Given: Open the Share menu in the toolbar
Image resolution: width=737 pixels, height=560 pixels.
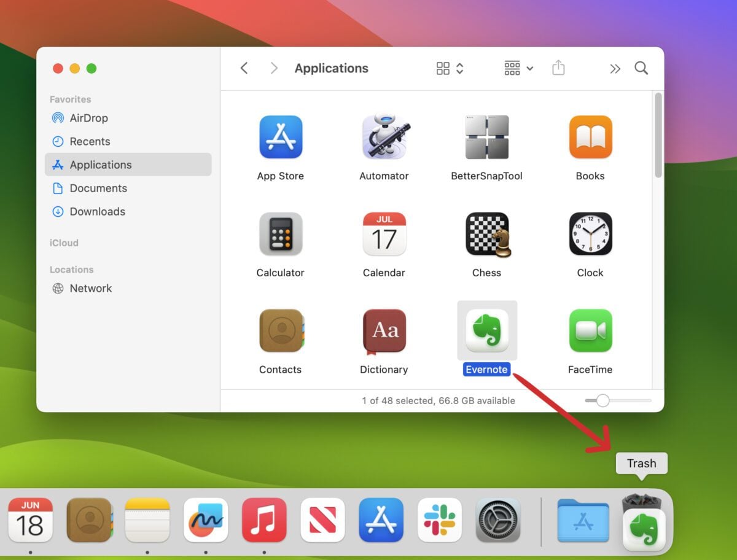Looking at the screenshot, I should click(x=558, y=68).
